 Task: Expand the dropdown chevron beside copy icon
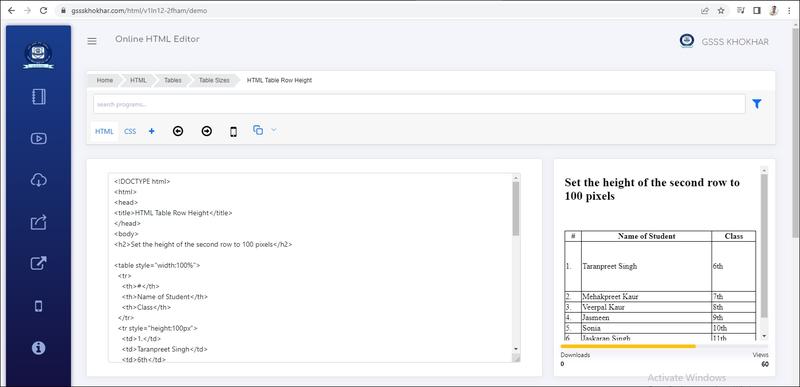273,130
